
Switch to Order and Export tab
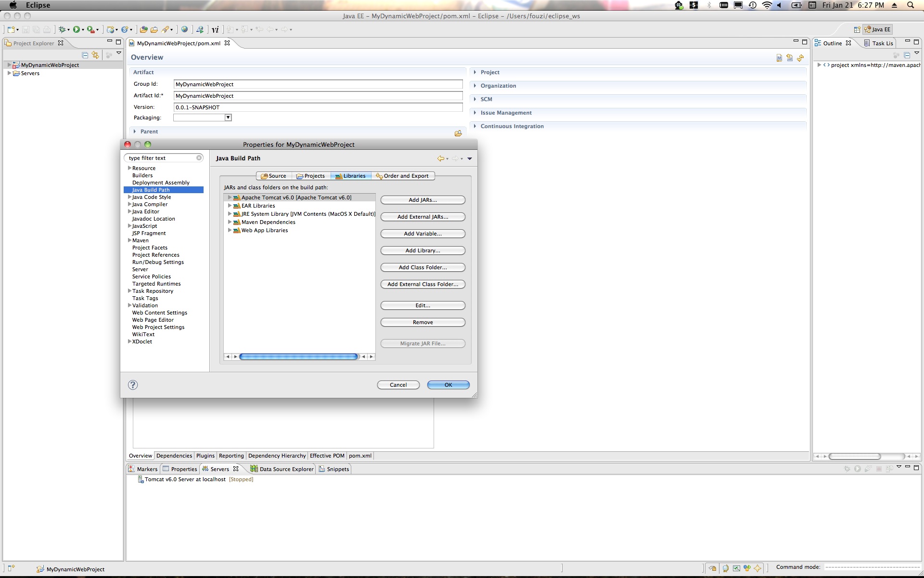pos(402,176)
